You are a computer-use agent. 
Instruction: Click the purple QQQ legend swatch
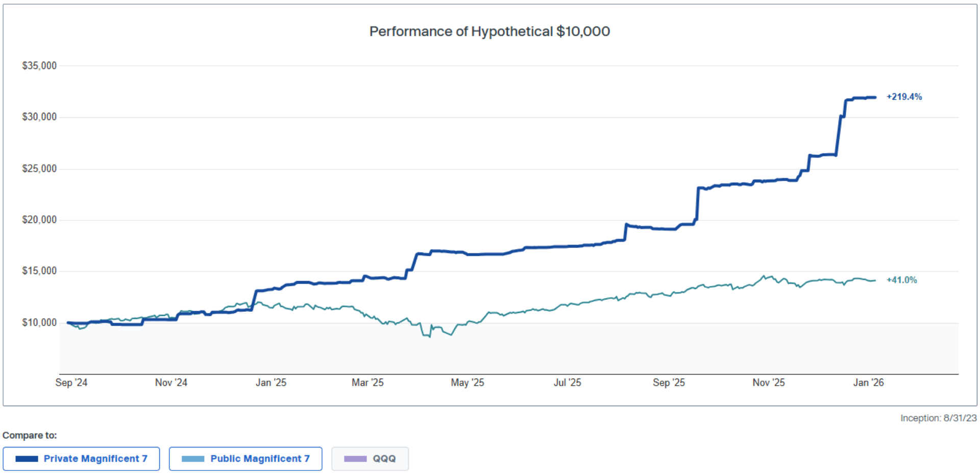[355, 459]
